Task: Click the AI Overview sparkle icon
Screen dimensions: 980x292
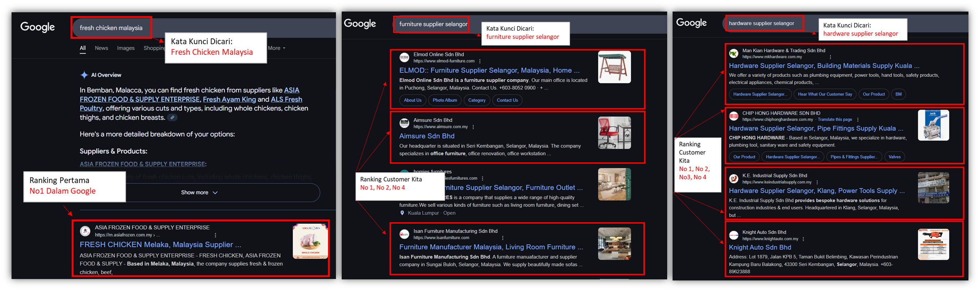Action: (84, 75)
